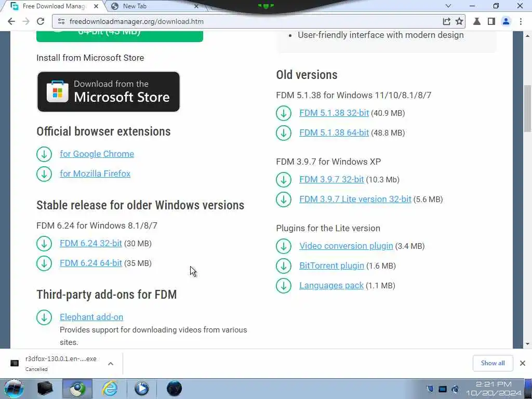This screenshot has width=532, height=399.
Task: Click download icon beside Elephant add-on
Action: (x=44, y=317)
